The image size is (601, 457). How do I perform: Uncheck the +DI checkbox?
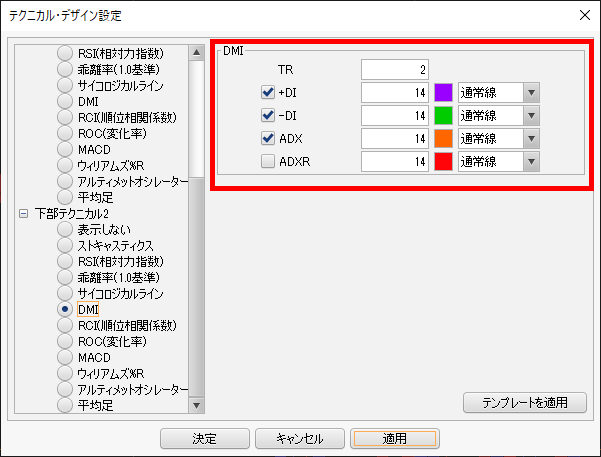click(267, 92)
